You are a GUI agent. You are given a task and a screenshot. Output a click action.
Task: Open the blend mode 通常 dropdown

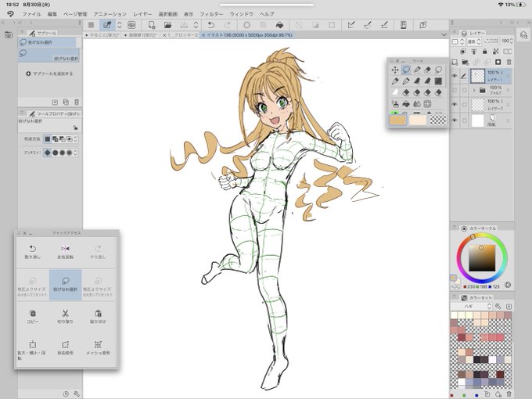(474, 41)
